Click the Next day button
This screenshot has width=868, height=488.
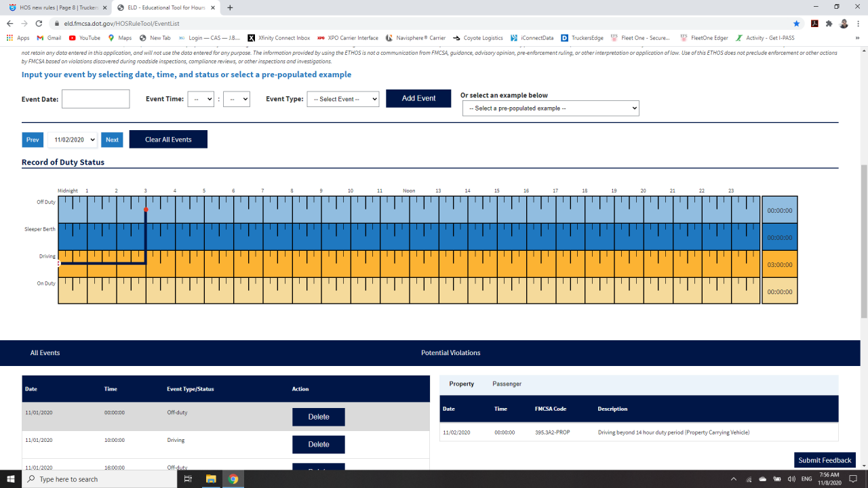[112, 140]
